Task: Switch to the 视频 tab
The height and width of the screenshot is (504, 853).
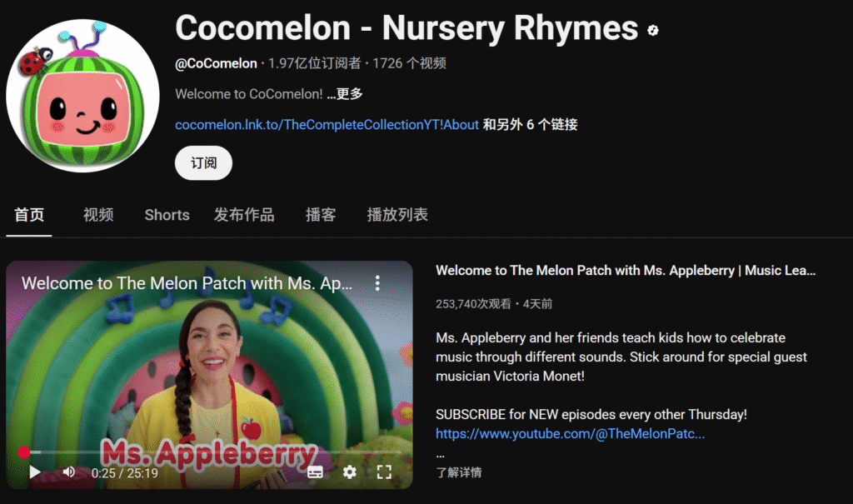Action: [x=98, y=215]
